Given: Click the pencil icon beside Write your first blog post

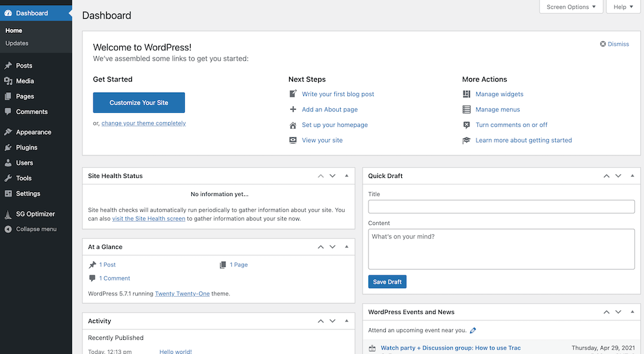Looking at the screenshot, I should (x=293, y=93).
